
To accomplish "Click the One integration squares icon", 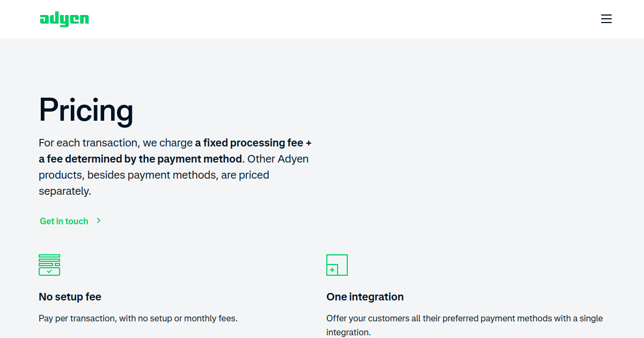I will (x=337, y=265).
